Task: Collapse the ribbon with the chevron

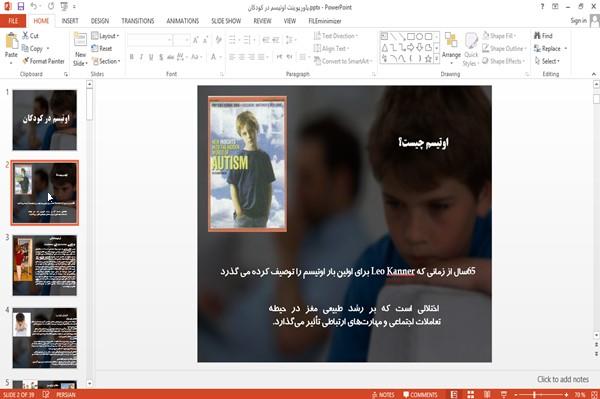Action: click(x=593, y=74)
